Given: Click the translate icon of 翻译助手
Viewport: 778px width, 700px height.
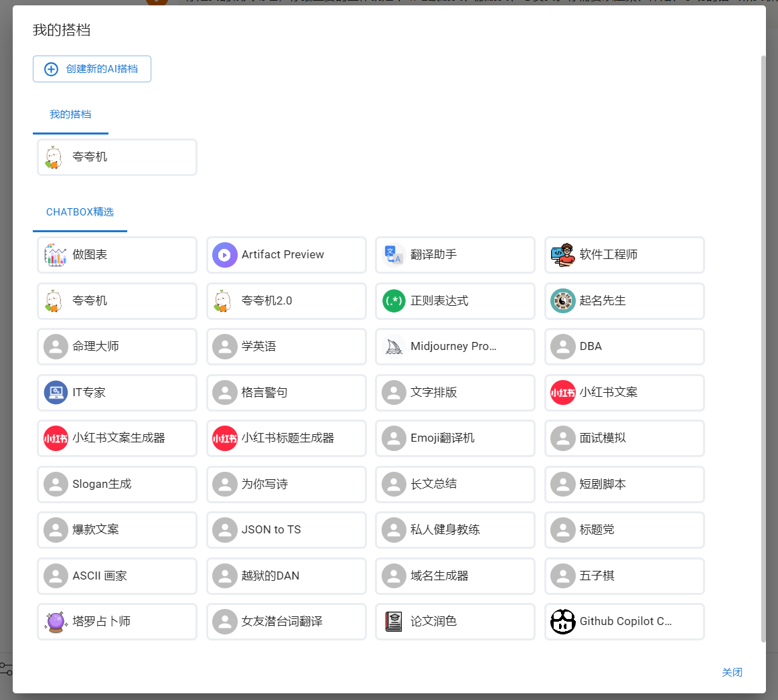Looking at the screenshot, I should pos(394,255).
